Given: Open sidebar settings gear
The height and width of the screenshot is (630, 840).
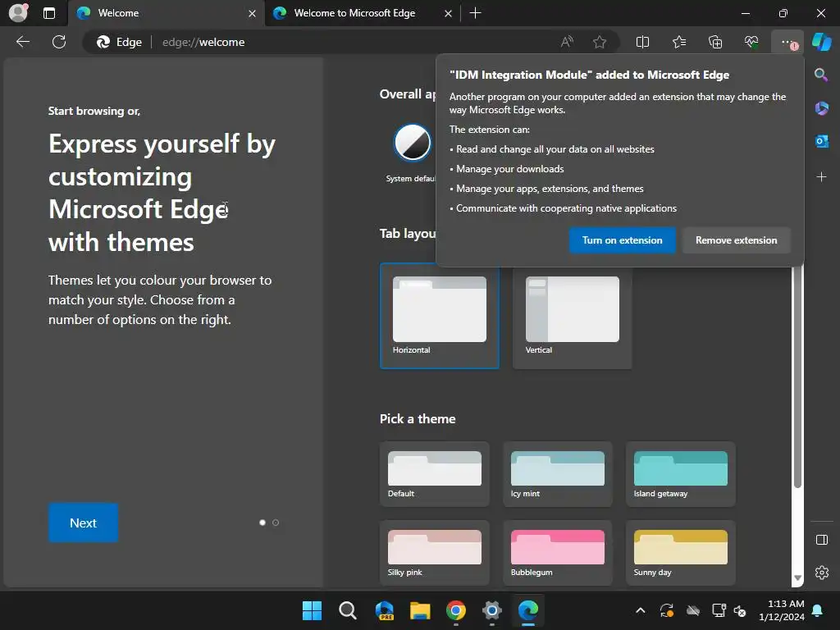Looking at the screenshot, I should click(x=821, y=572).
